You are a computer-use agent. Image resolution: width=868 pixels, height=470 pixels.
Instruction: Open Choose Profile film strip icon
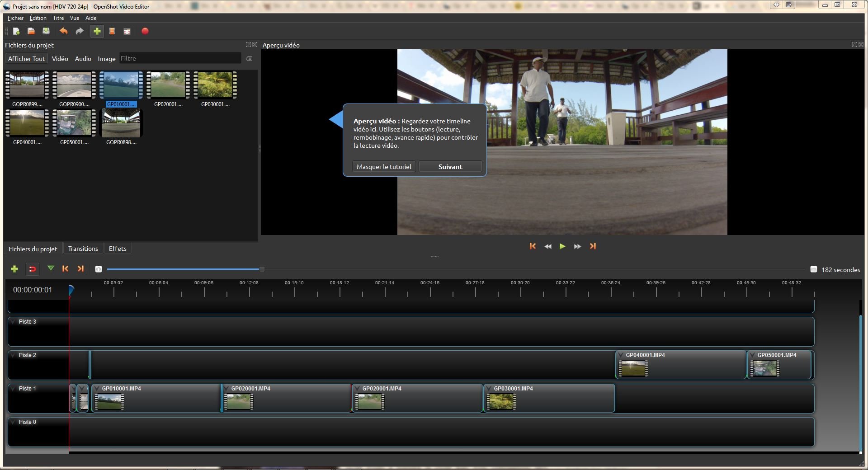112,31
